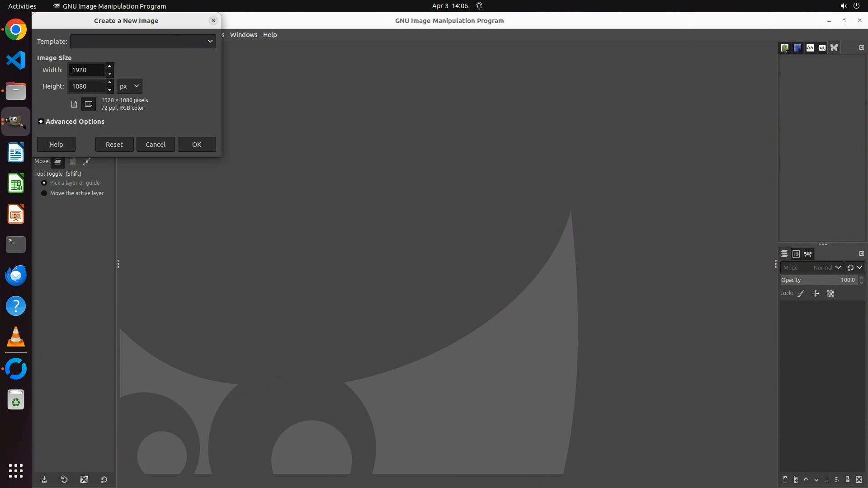Click the Lock pixels brush icon

click(x=801, y=294)
